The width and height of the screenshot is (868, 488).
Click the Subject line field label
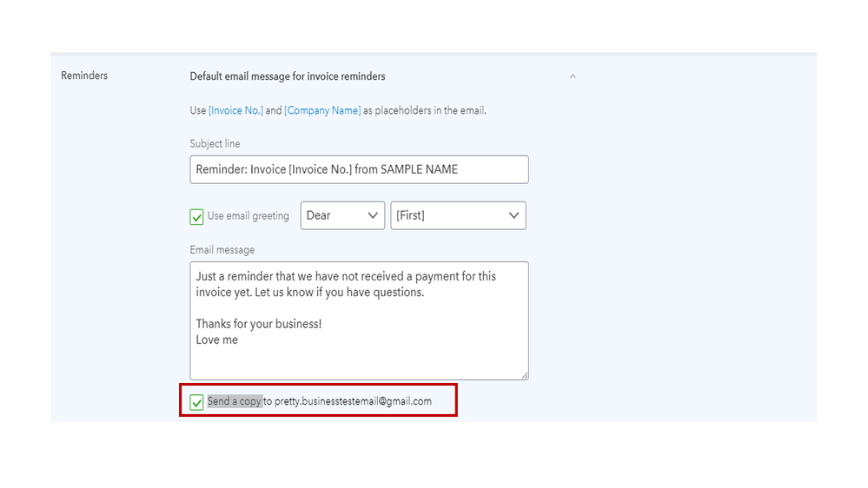pyautogui.click(x=215, y=144)
